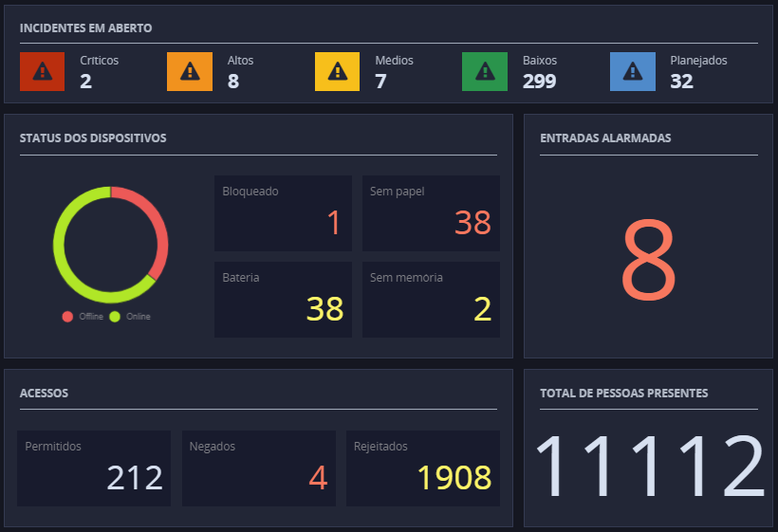Click the Criticos count 2
Screen dimensions: 778x532
pyautogui.click(x=85, y=82)
